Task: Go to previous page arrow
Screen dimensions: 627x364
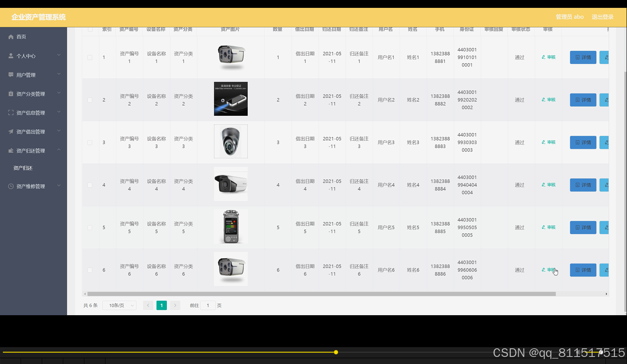Action: 148,305
